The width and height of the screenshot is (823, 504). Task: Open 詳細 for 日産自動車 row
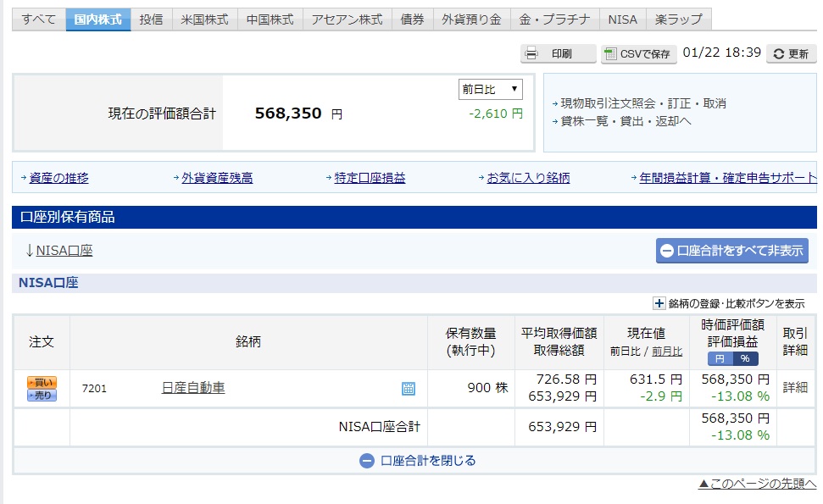point(795,388)
